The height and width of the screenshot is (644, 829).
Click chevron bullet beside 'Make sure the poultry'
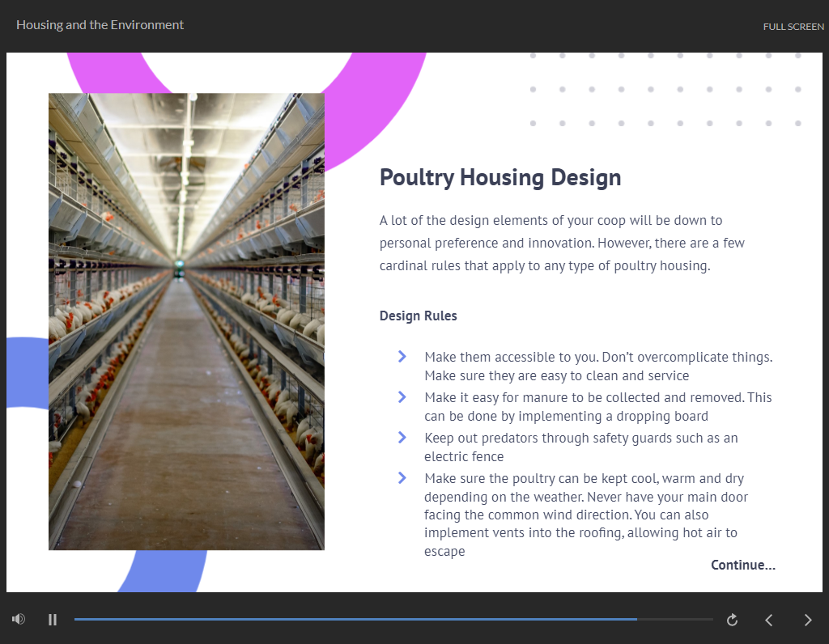(402, 477)
